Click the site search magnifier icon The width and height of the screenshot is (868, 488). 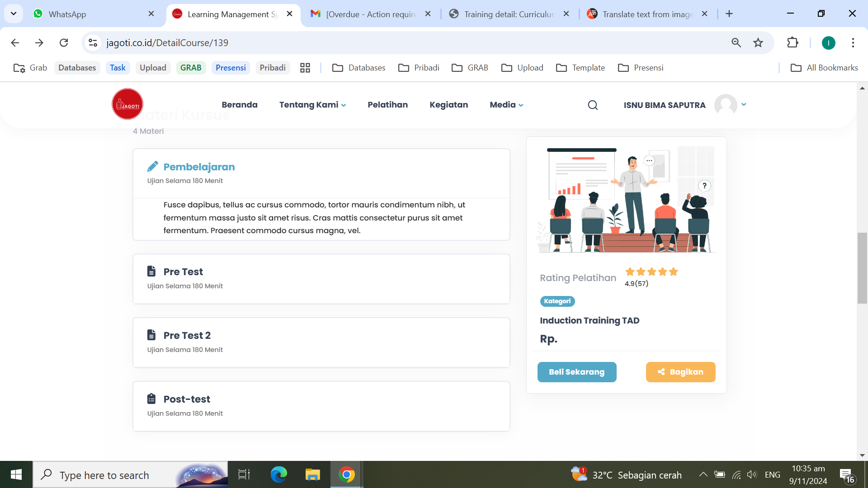pyautogui.click(x=593, y=105)
